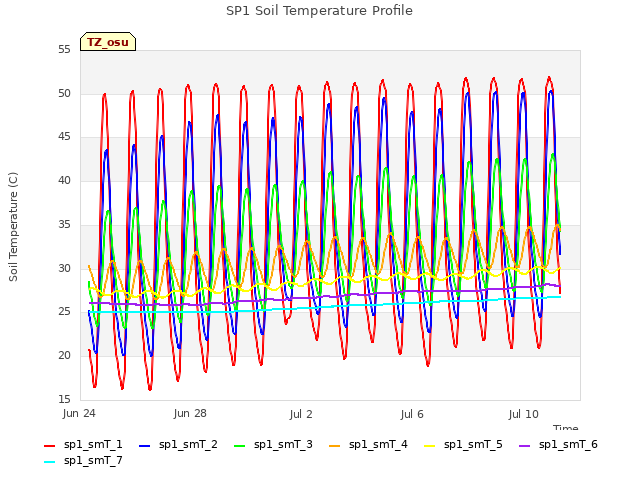Click the 30 y-axis tick label
This screenshot has height=480, width=640.
coord(64,268)
